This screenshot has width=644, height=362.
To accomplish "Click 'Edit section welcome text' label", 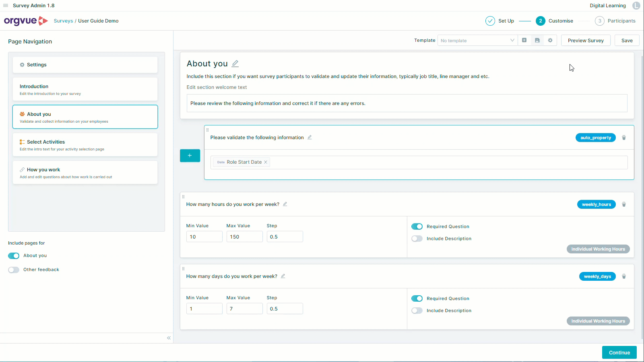I will 217,87.
